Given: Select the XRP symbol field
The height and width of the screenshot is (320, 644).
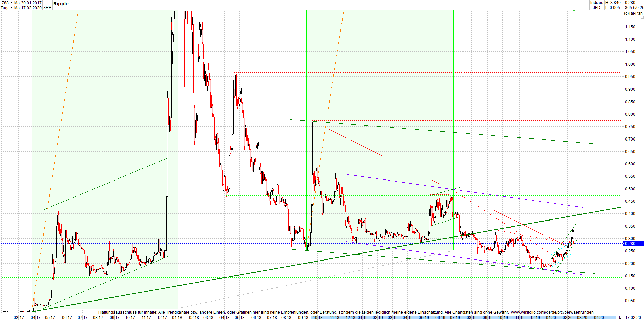Looking at the screenshot, I should point(47,8).
